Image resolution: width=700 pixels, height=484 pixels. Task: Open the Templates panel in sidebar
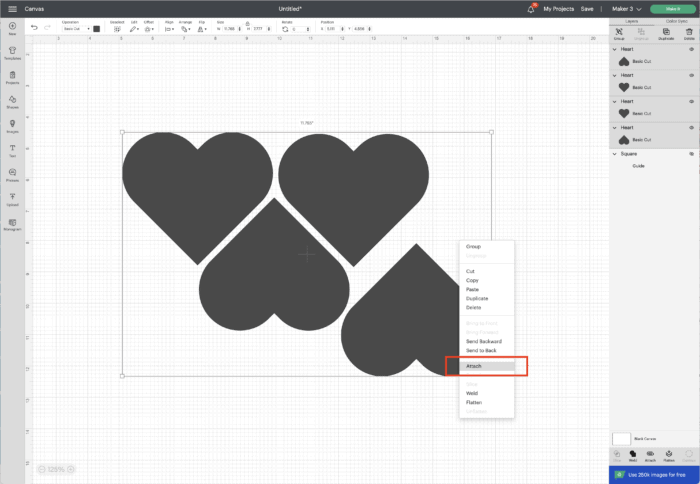[12, 53]
